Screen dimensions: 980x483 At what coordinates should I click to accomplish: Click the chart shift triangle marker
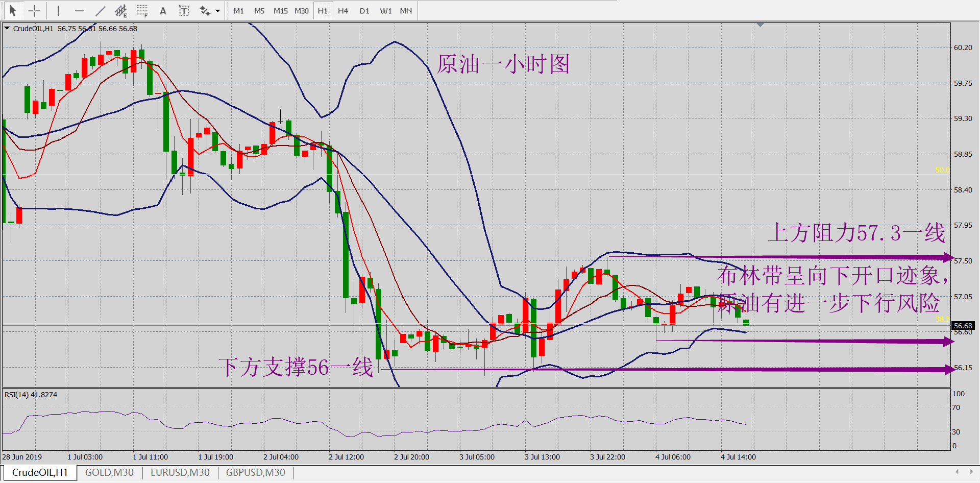(760, 25)
